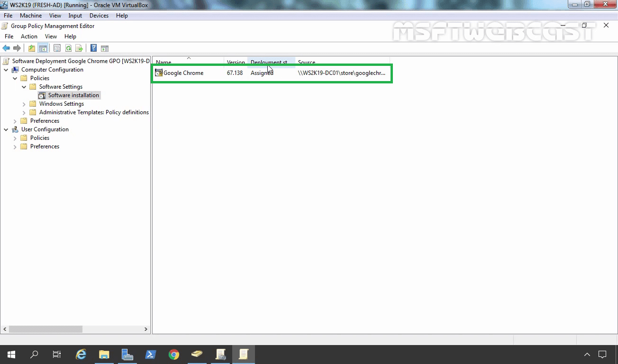Open the Action Center notification icon

[x=602, y=355]
